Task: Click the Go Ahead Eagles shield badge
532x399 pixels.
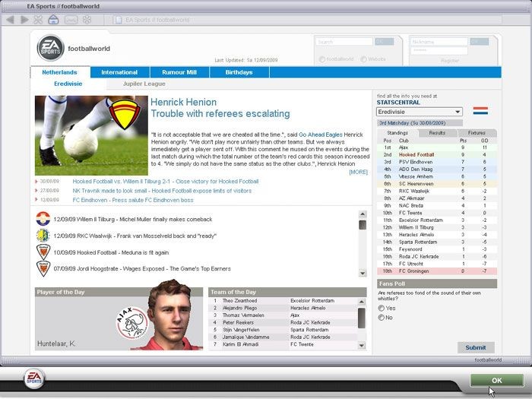Action: (x=125, y=114)
